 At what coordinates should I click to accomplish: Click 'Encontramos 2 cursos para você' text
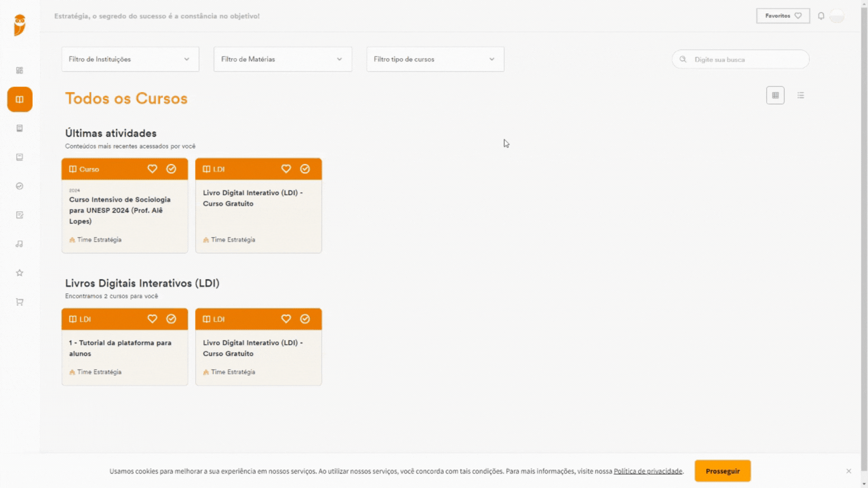pyautogui.click(x=112, y=296)
